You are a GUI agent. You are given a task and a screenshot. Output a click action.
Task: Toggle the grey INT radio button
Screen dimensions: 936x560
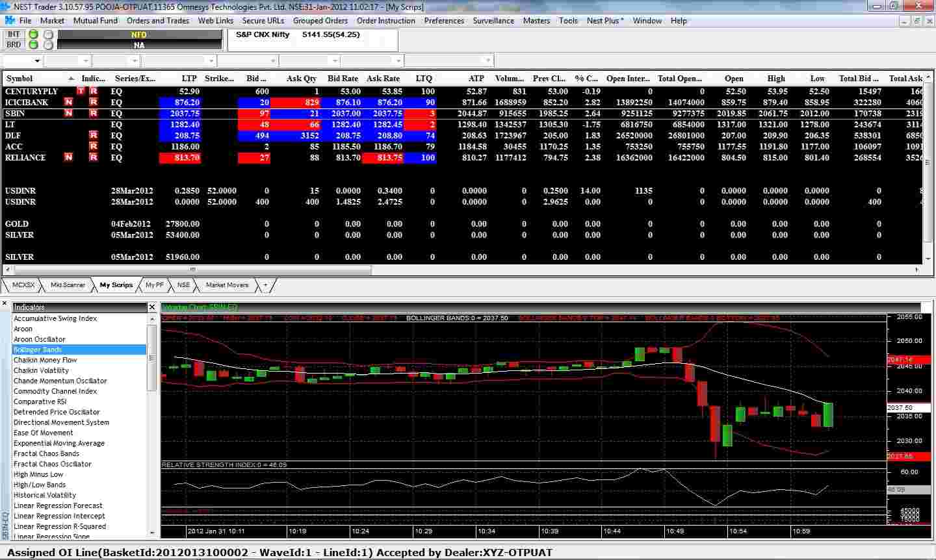coord(48,34)
